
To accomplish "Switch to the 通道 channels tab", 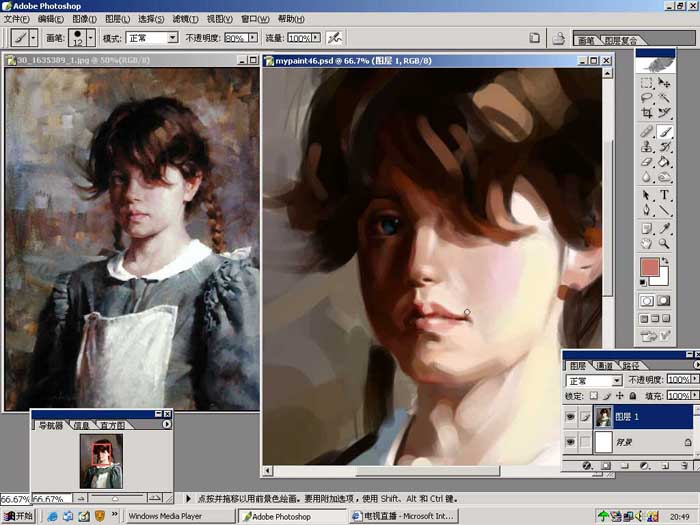I will (x=604, y=366).
